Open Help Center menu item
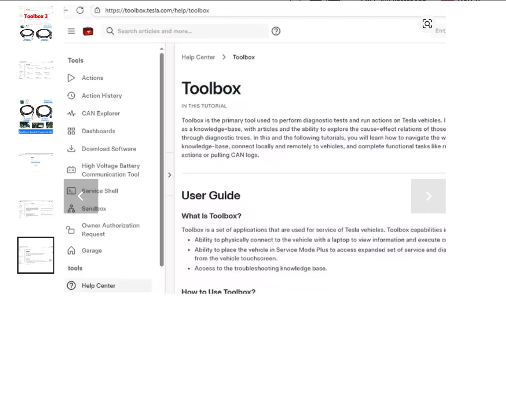 pos(108,285)
